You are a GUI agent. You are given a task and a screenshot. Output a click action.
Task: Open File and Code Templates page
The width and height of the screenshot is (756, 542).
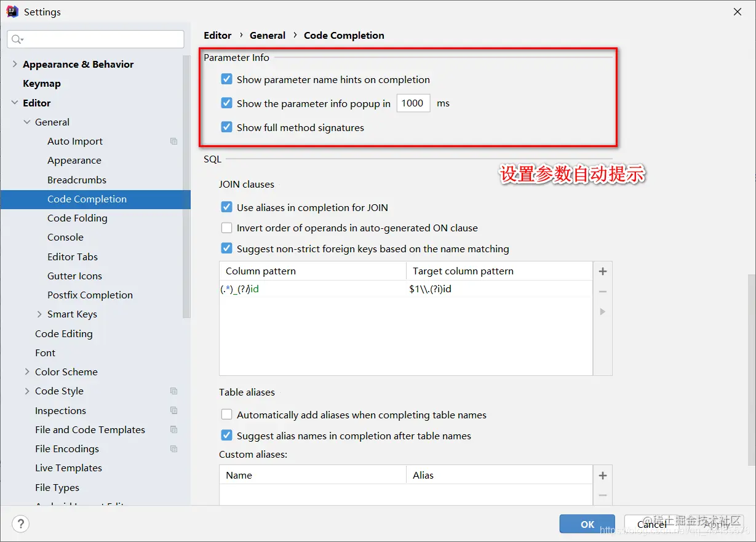(90, 429)
